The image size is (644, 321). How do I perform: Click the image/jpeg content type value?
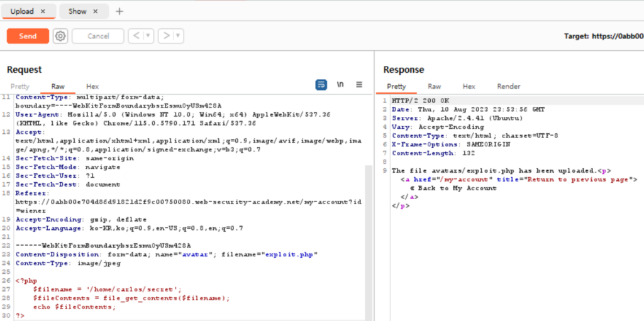[99, 264]
